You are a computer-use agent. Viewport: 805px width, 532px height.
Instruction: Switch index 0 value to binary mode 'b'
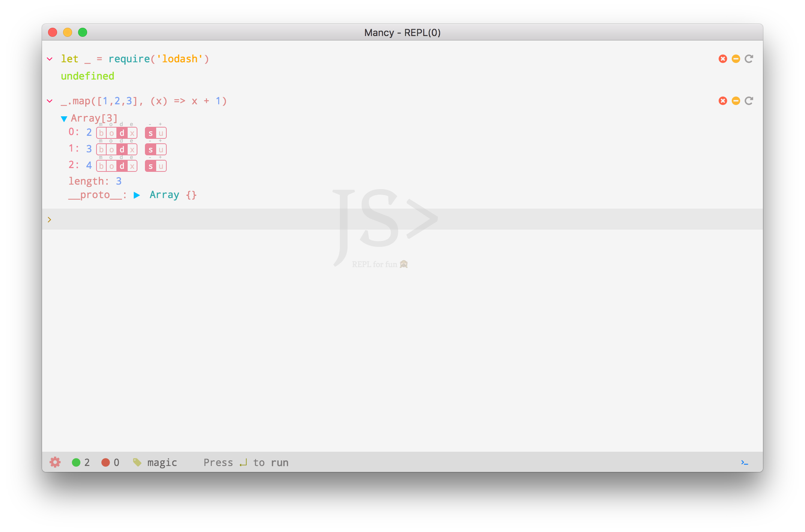click(101, 133)
